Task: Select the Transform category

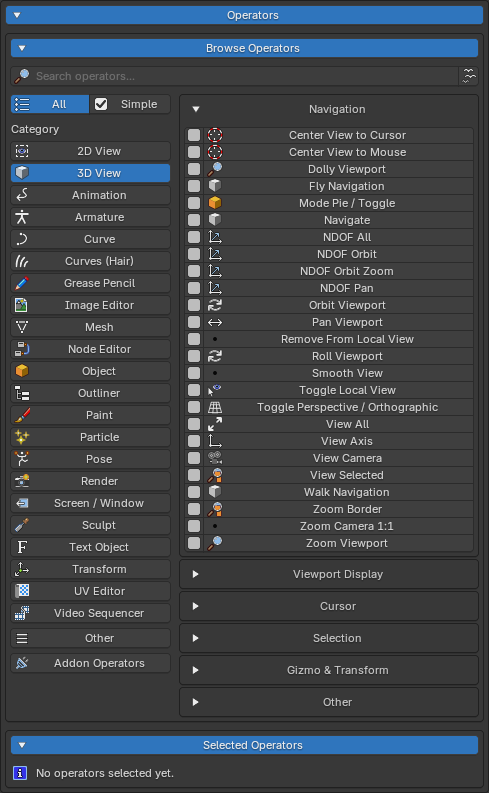Action: click(91, 569)
